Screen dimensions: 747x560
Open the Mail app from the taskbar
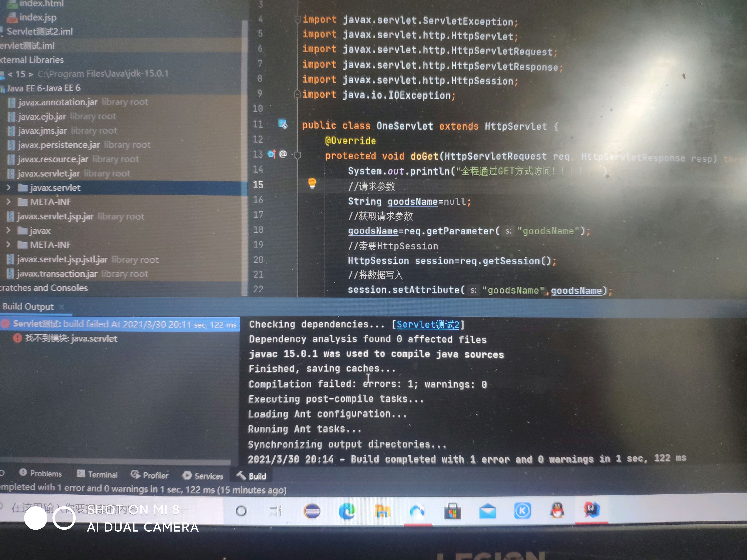pyautogui.click(x=487, y=511)
